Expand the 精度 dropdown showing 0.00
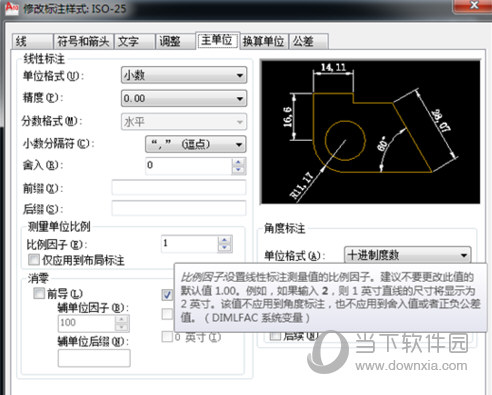Screen dimensions: 492x395 [184, 98]
